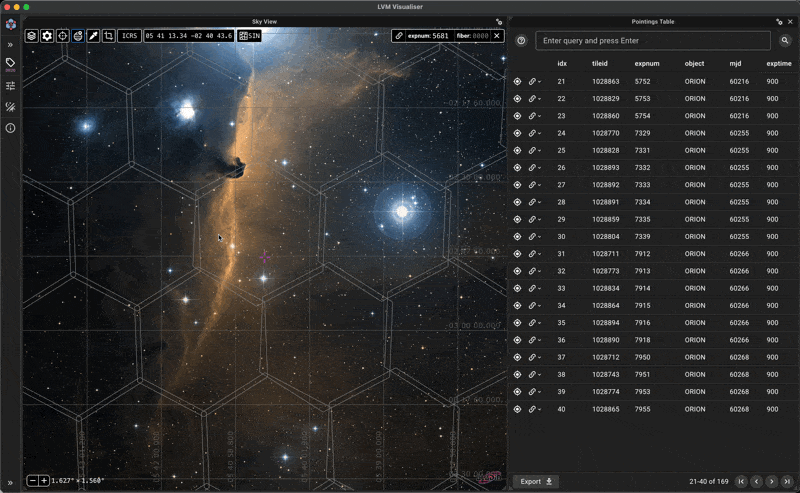Click the Pointings Table panel pin icon
The width and height of the screenshot is (800, 493).
click(779, 22)
